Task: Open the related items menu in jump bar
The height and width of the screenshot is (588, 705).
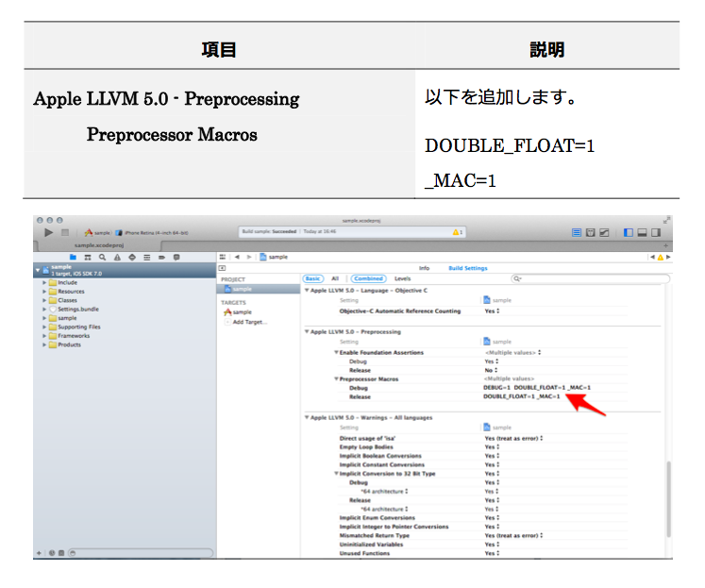Action: pos(223,257)
